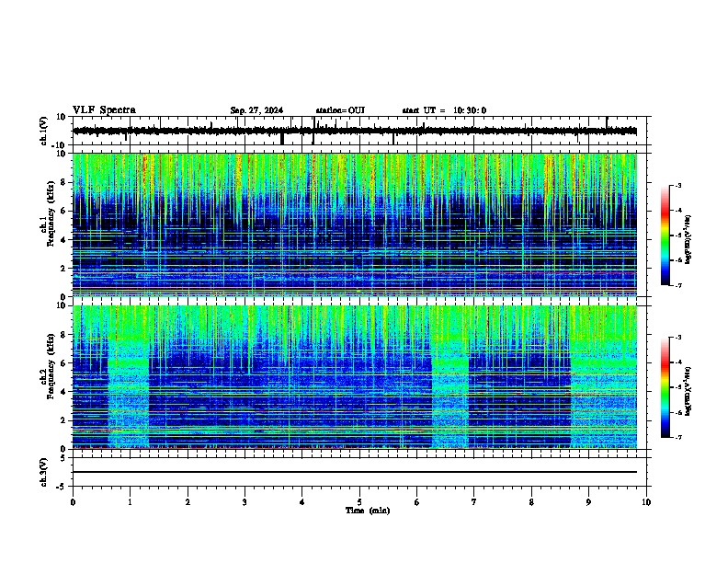Click the ch.3(V) axis label

coord(44,472)
